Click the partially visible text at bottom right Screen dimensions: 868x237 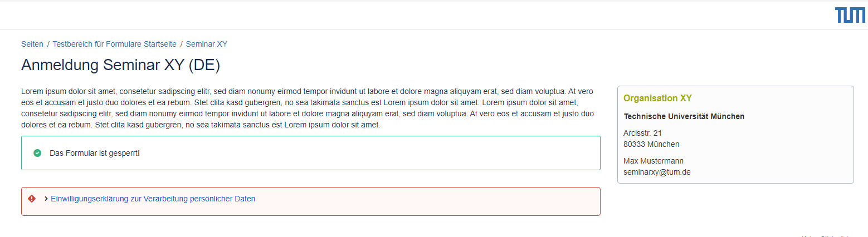coord(826,235)
